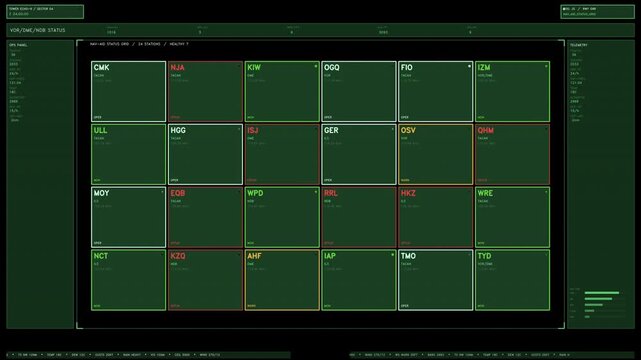Click the HEALTHY 7 breadcrumb
This screenshot has height=360, width=641.
(x=179, y=44)
